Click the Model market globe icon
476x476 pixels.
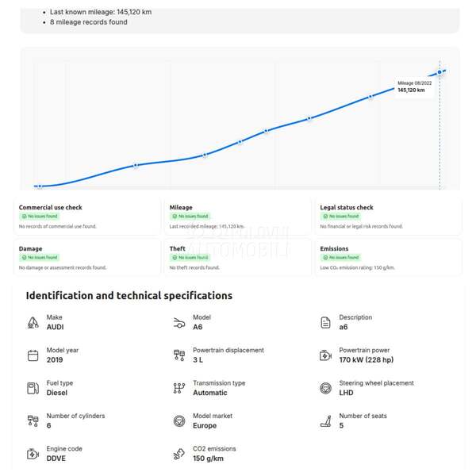[x=178, y=420]
